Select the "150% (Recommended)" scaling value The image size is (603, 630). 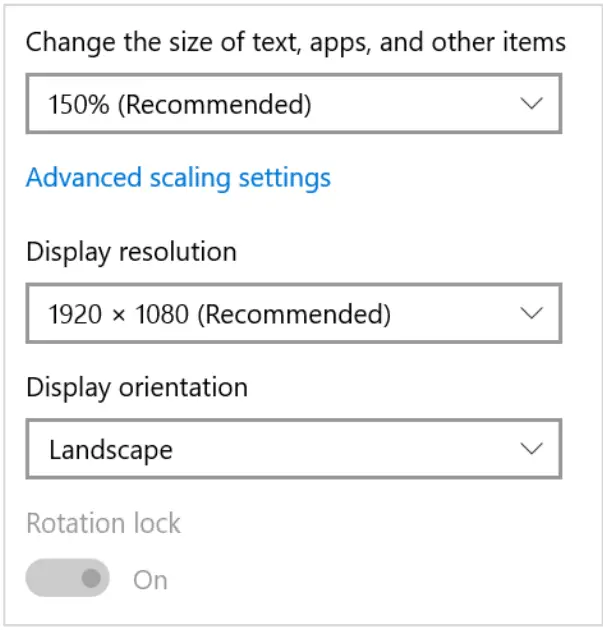click(x=180, y=103)
